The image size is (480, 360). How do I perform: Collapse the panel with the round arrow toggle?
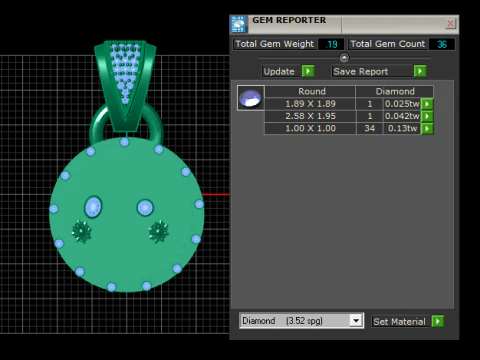click(x=344, y=58)
